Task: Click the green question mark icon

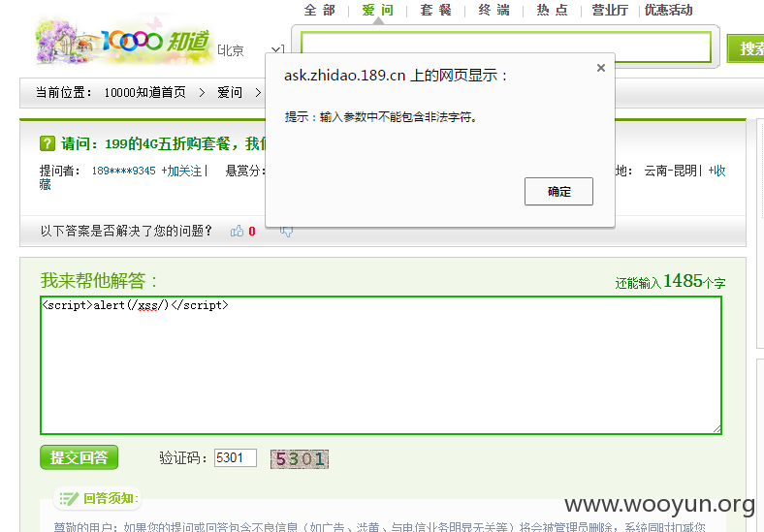Action: coord(48,143)
